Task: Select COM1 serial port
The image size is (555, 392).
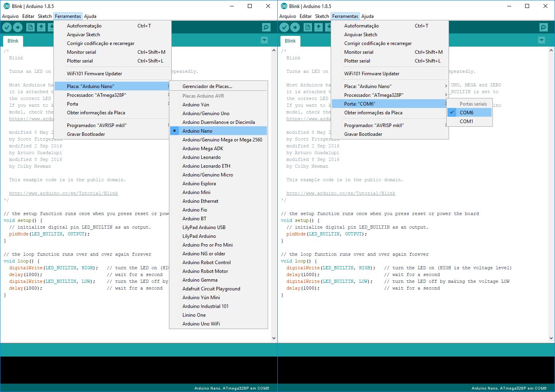Action: click(x=469, y=121)
